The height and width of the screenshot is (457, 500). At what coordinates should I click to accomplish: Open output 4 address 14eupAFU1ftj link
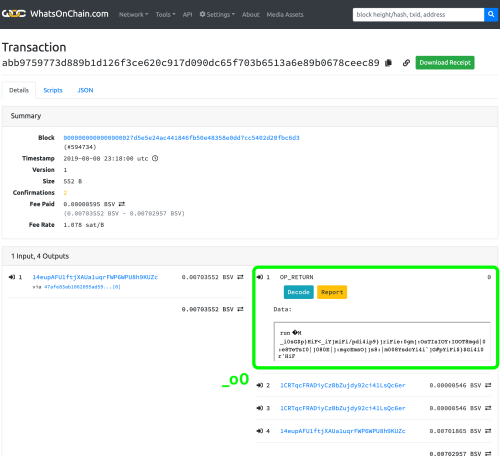click(x=343, y=431)
